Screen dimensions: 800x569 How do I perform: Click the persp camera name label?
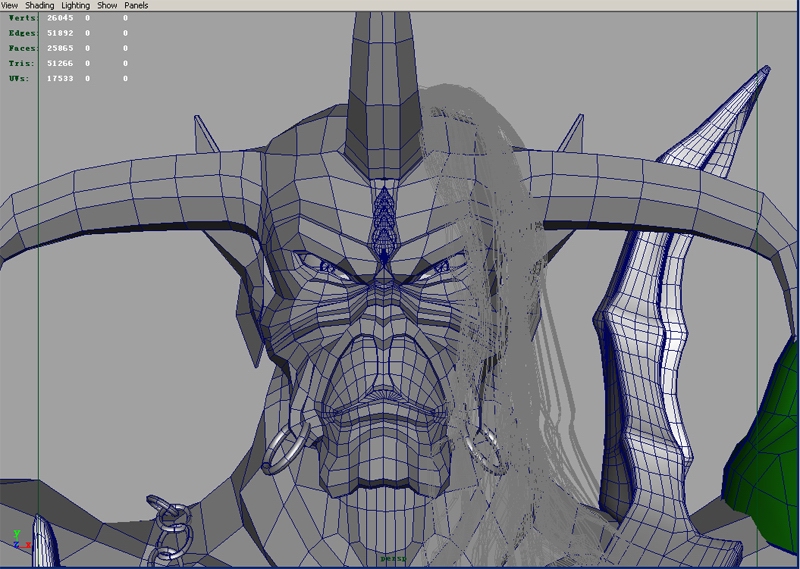[x=394, y=559]
